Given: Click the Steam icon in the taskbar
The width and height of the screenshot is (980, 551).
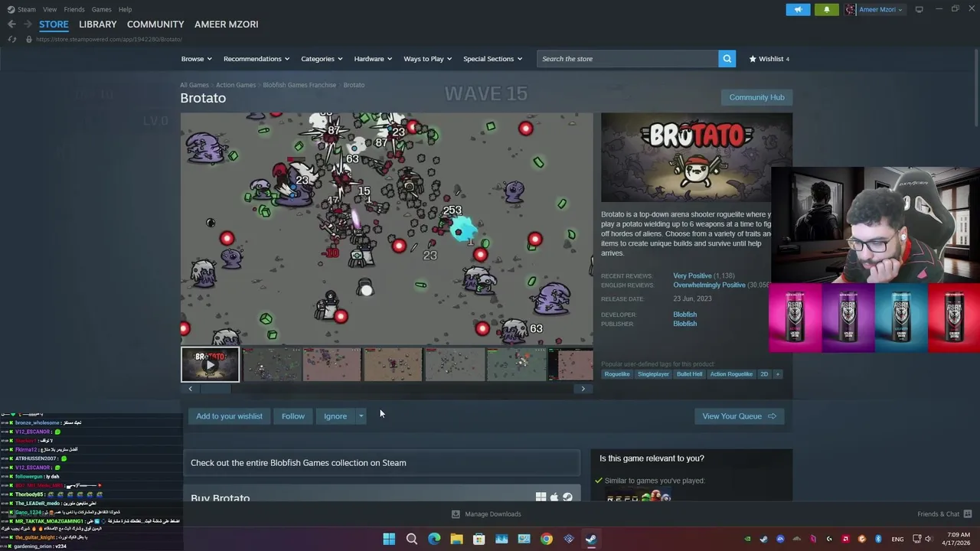Looking at the screenshot, I should click(x=591, y=539).
